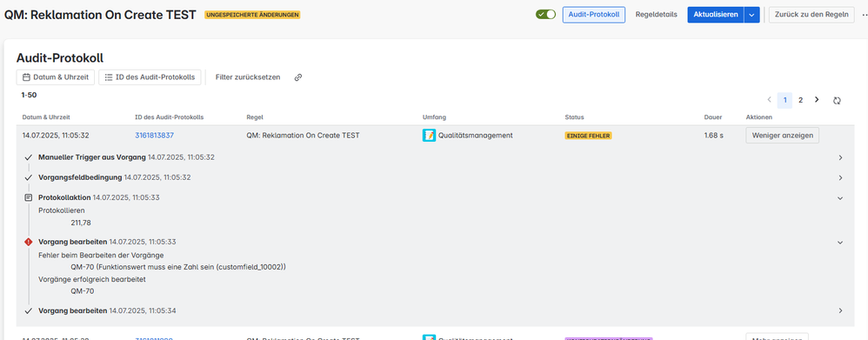
Task: Click the Qualitätsmanagement project icon
Action: point(429,135)
